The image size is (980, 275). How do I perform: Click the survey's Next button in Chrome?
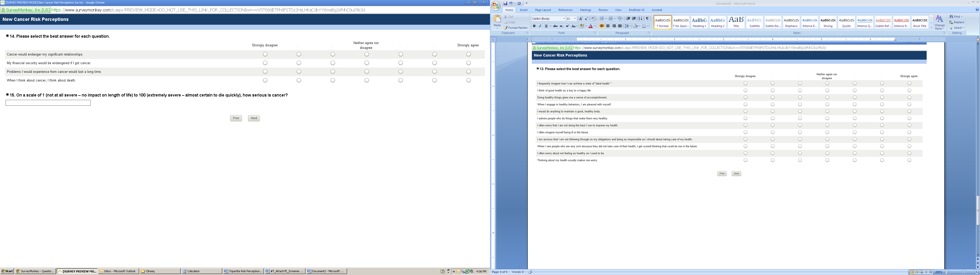click(x=254, y=118)
